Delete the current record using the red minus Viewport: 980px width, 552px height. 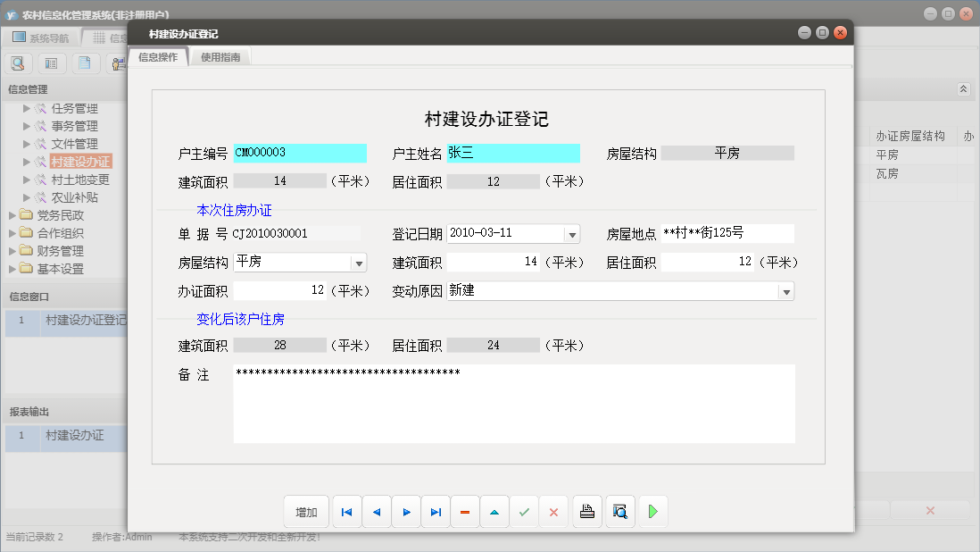click(x=465, y=511)
